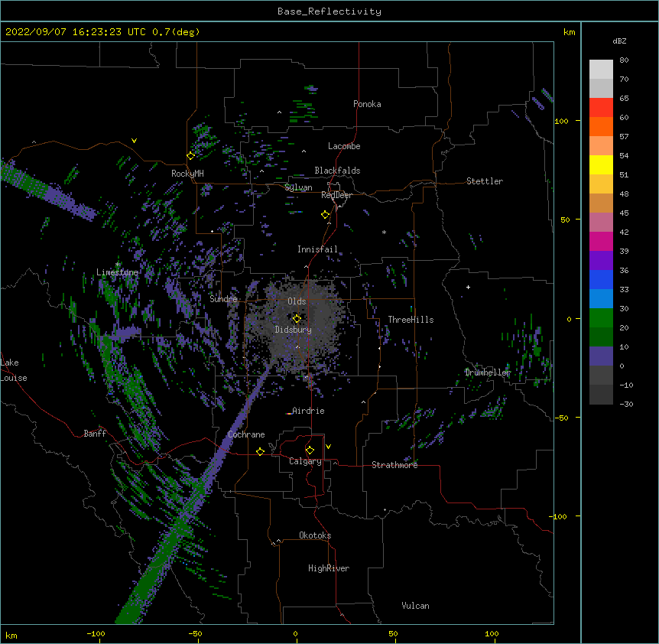
Task: Click the Lacombe city label
Action: pyautogui.click(x=344, y=146)
